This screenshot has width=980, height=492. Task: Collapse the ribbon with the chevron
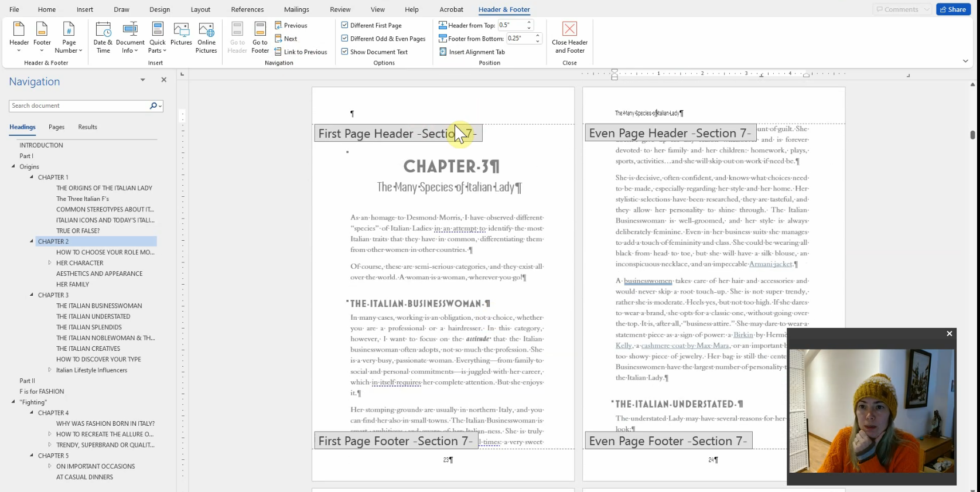tap(965, 61)
